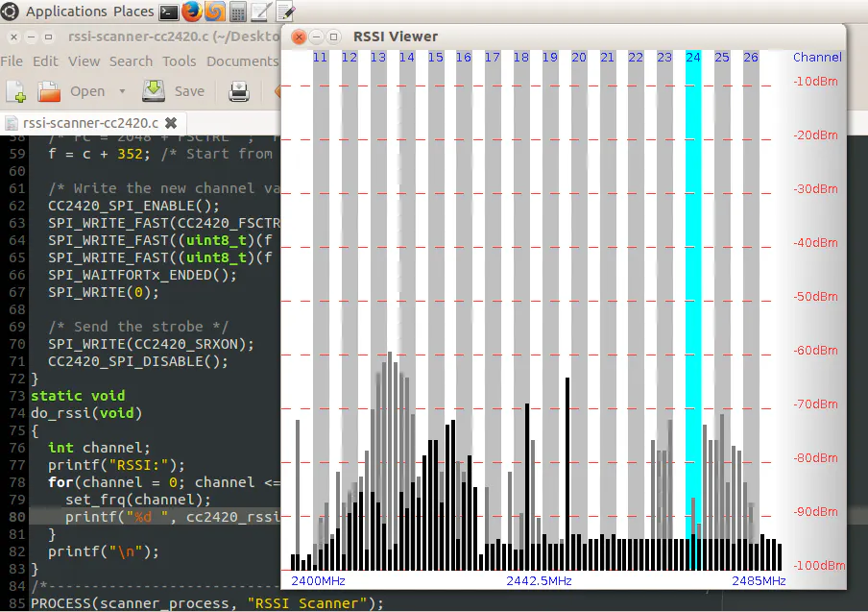Open gedit's Search menu
868x612 pixels.
131,61
